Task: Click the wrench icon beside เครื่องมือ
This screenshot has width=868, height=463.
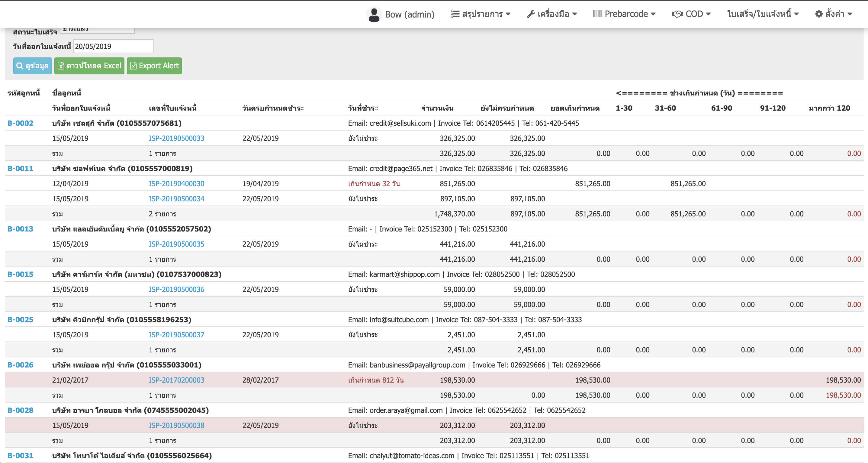Action: 531,14
